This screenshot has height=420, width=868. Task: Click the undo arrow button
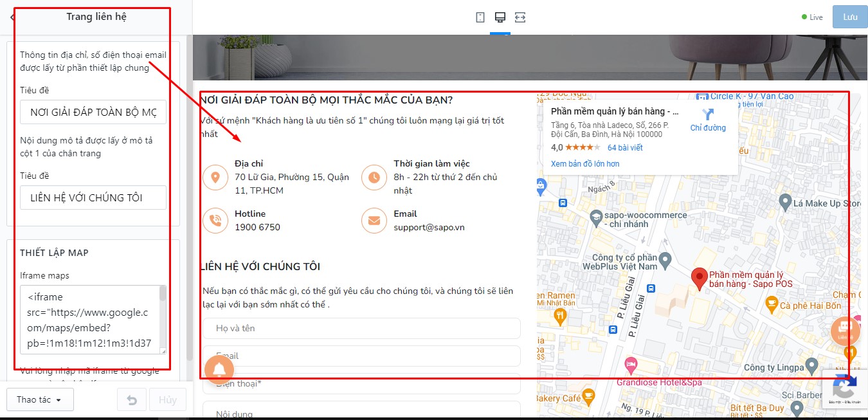click(132, 399)
